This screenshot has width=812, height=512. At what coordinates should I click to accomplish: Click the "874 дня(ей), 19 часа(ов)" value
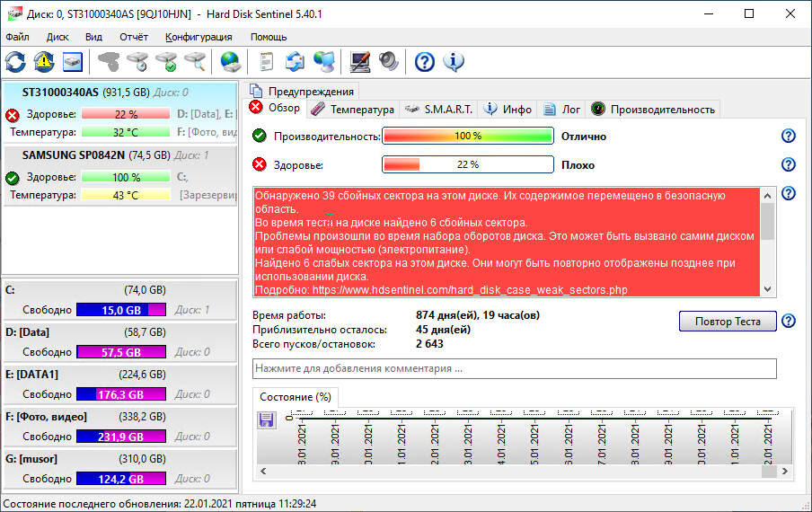[x=478, y=314]
